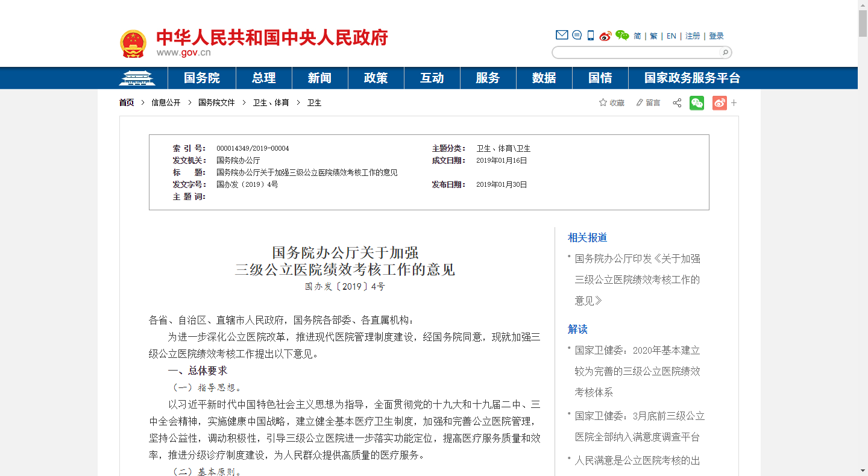Click the envelope mail icon in header
The width and height of the screenshot is (868, 476).
tap(562, 35)
